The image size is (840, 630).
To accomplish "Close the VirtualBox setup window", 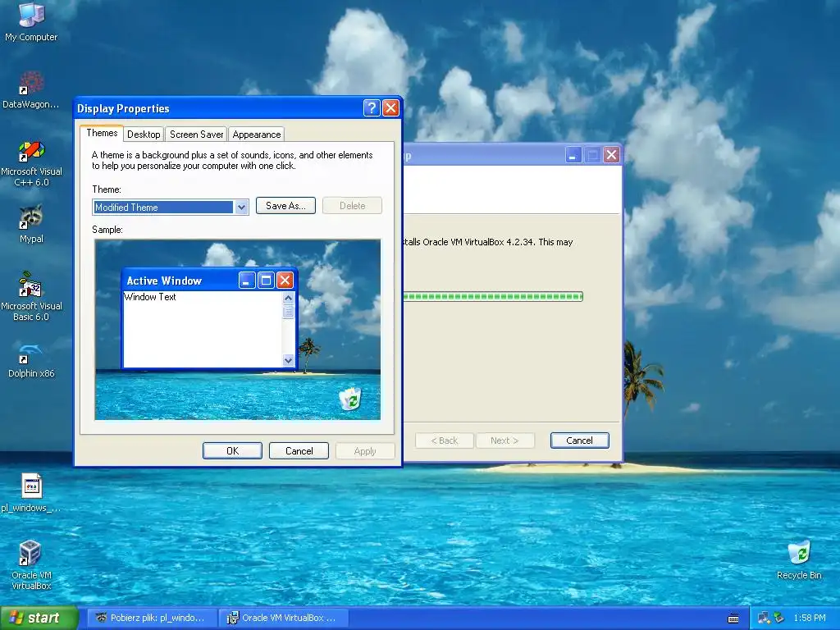I will click(611, 155).
